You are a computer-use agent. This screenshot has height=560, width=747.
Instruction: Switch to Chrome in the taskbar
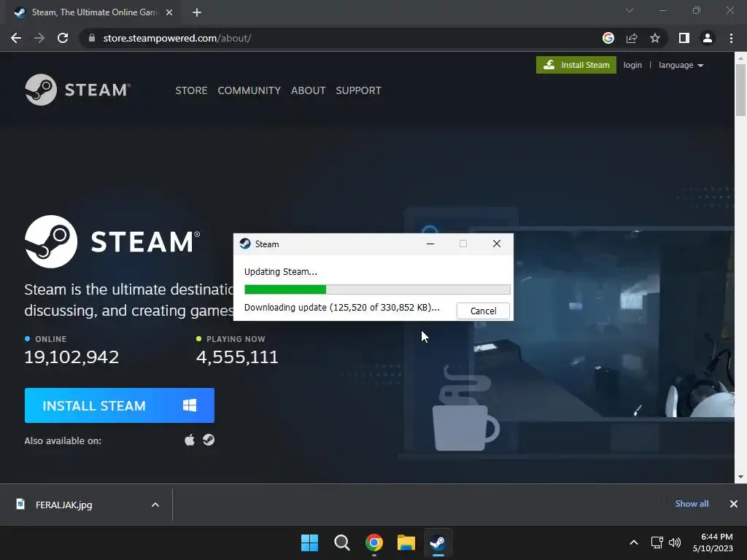click(374, 542)
